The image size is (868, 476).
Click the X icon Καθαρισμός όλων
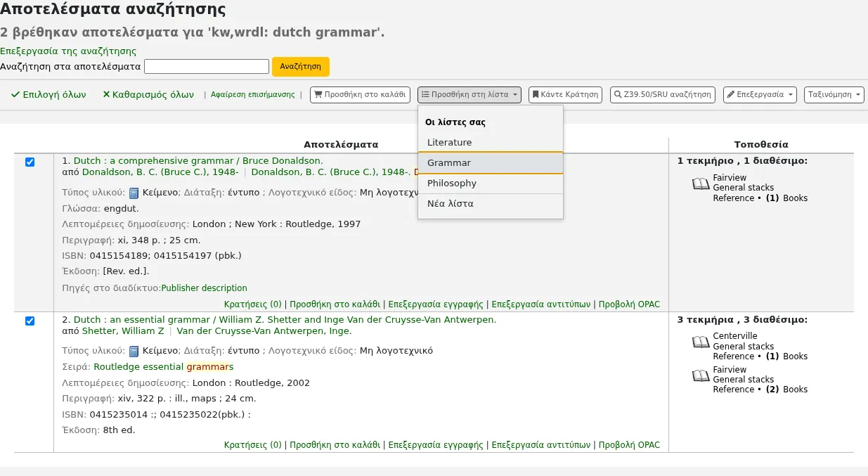(106, 94)
